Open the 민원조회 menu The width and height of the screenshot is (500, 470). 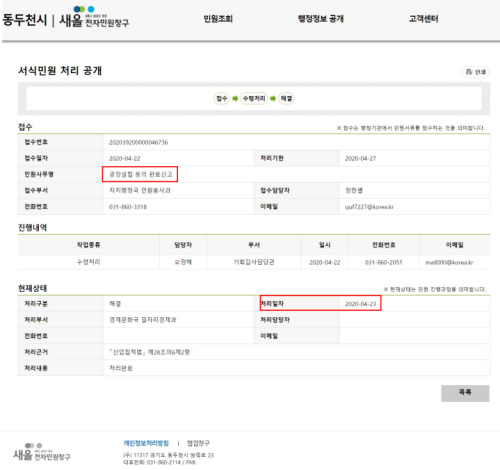[218, 19]
